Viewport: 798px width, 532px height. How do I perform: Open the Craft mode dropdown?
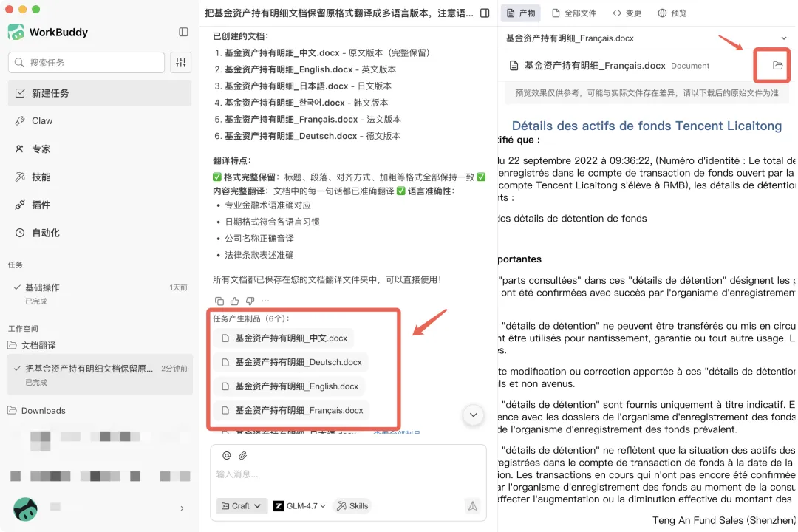click(x=241, y=506)
